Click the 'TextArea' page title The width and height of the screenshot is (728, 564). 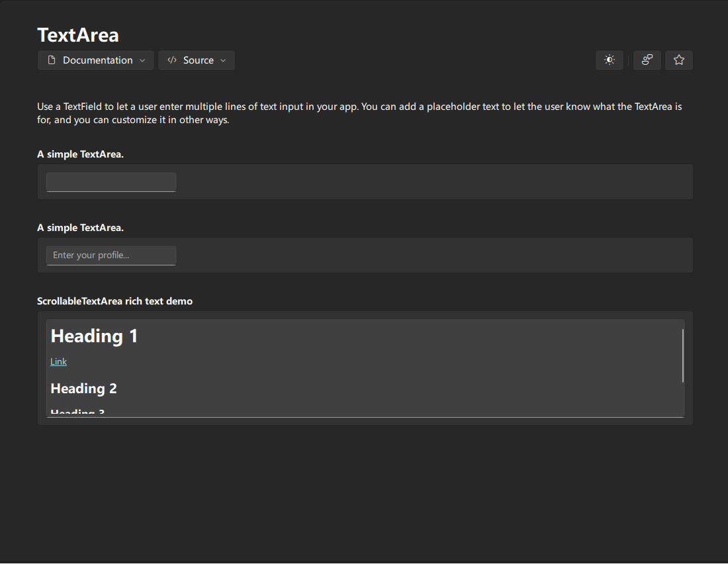click(78, 35)
